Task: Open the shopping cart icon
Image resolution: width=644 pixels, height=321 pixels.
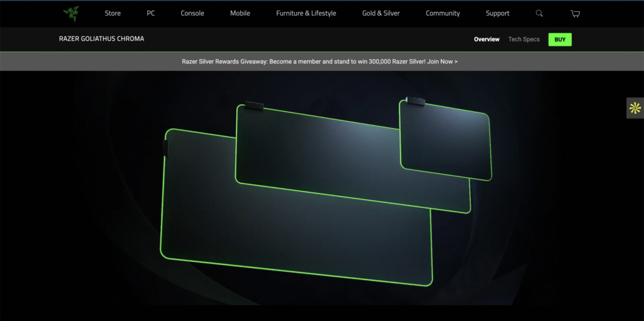Action: pyautogui.click(x=575, y=14)
